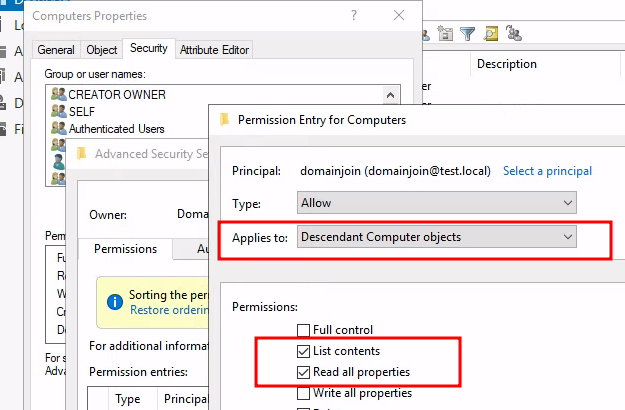Uncheck the List contents permission
Viewport: 625px width, 410px height.
(303, 352)
